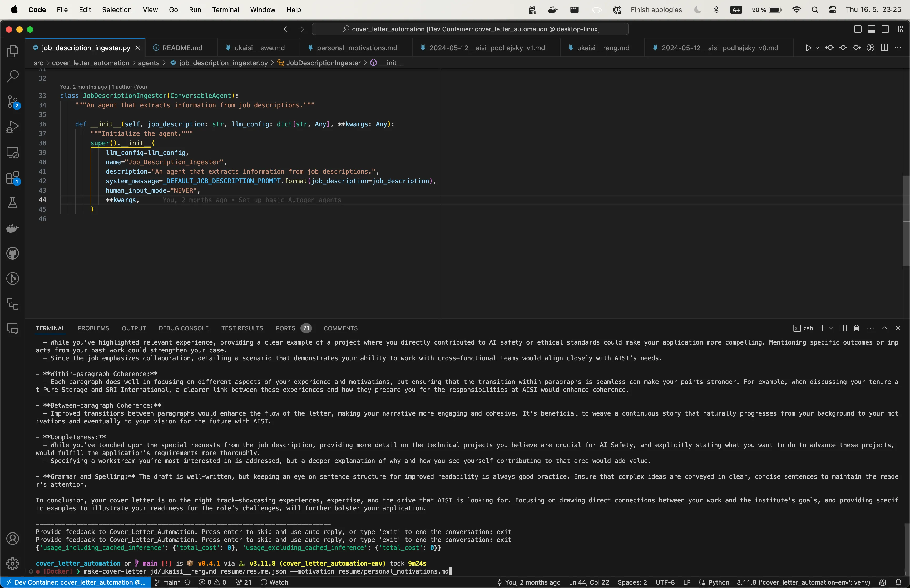Image resolution: width=910 pixels, height=588 pixels.
Task: Open Dev Container remote indicator
Action: tap(75, 582)
